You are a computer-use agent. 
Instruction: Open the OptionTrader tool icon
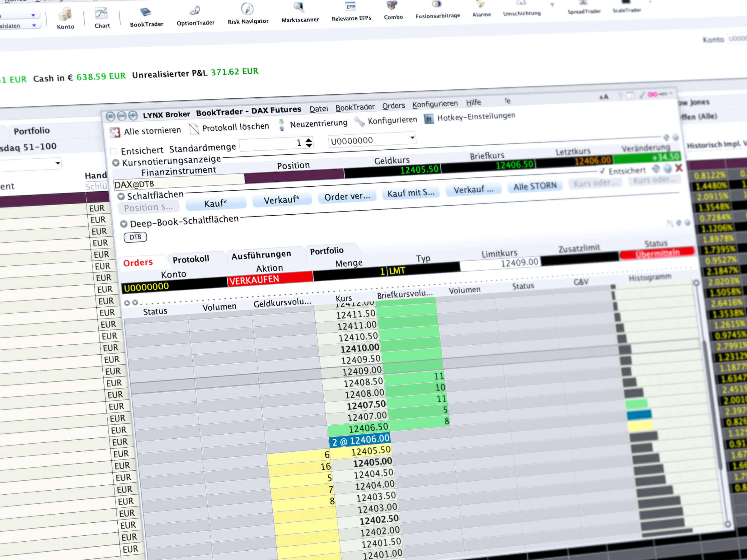coord(195,11)
